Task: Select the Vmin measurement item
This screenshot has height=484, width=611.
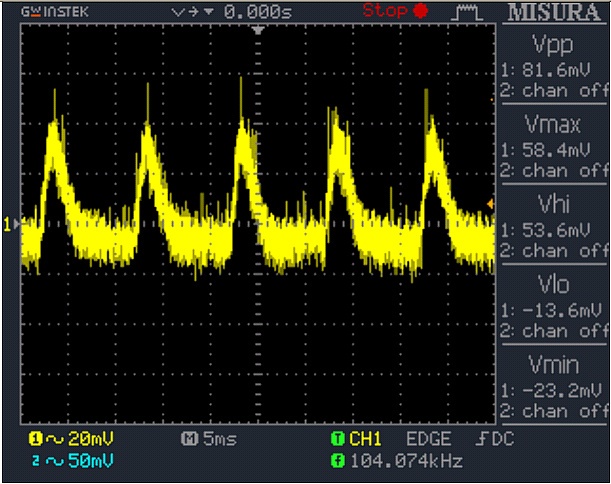Action: 554,387
